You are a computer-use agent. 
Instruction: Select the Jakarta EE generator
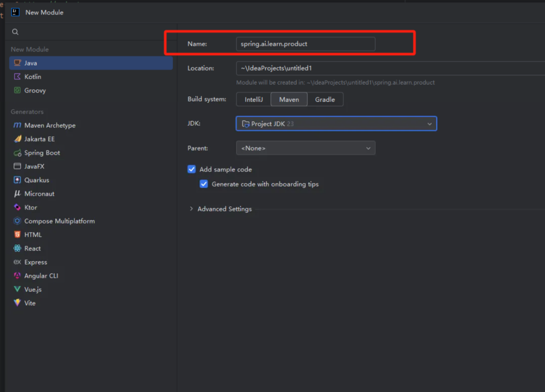[x=91, y=139]
